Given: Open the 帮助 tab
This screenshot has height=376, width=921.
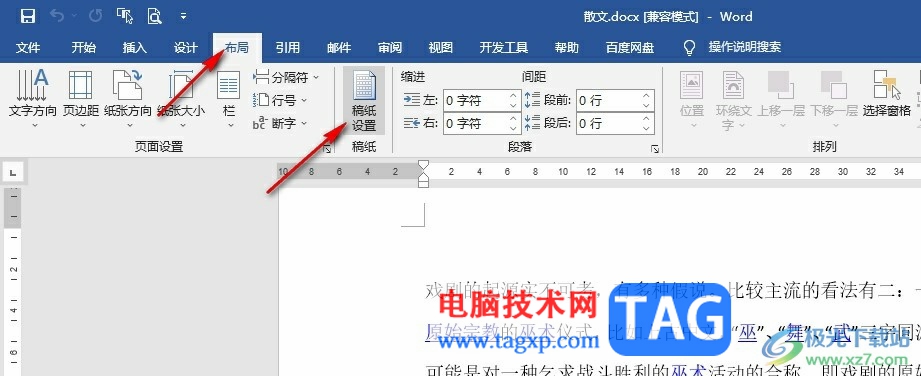Looking at the screenshot, I should [566, 48].
